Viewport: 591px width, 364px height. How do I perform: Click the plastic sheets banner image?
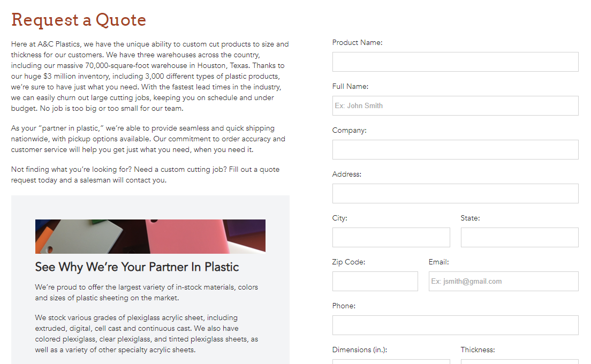[150, 237]
